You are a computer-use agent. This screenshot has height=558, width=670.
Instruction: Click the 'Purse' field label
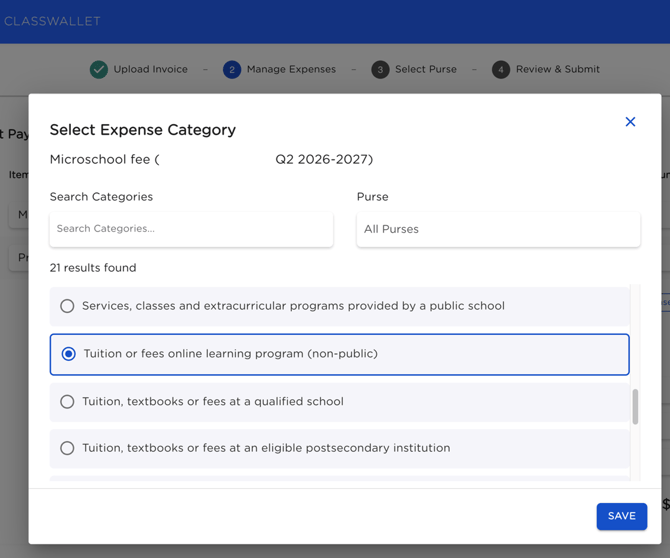[373, 197]
